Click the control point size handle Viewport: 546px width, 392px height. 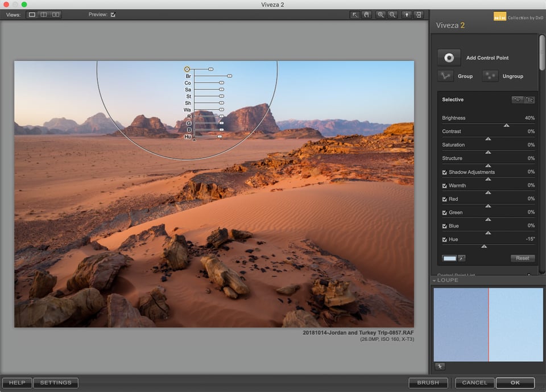pos(210,69)
